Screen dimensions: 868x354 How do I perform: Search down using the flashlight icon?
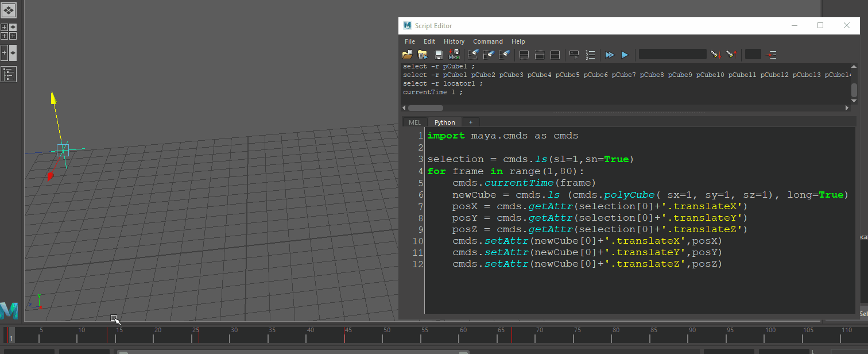pos(715,55)
